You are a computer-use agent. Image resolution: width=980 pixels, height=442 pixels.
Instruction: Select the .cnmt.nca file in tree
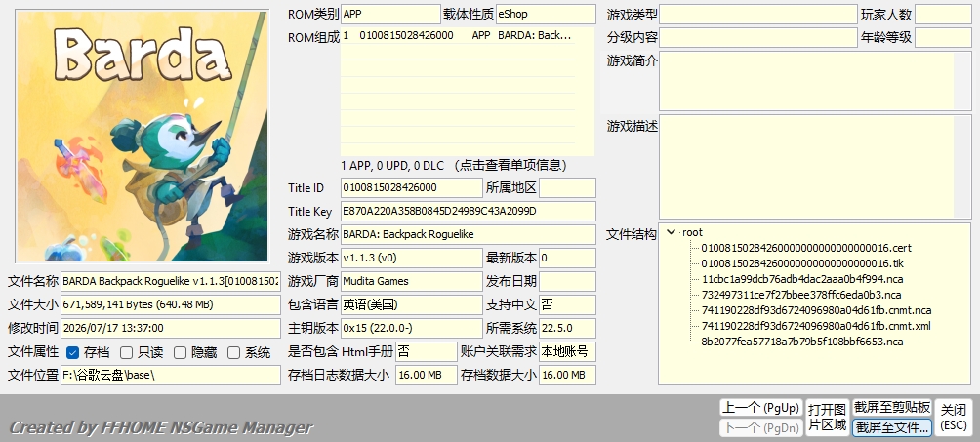pyautogui.click(x=816, y=310)
